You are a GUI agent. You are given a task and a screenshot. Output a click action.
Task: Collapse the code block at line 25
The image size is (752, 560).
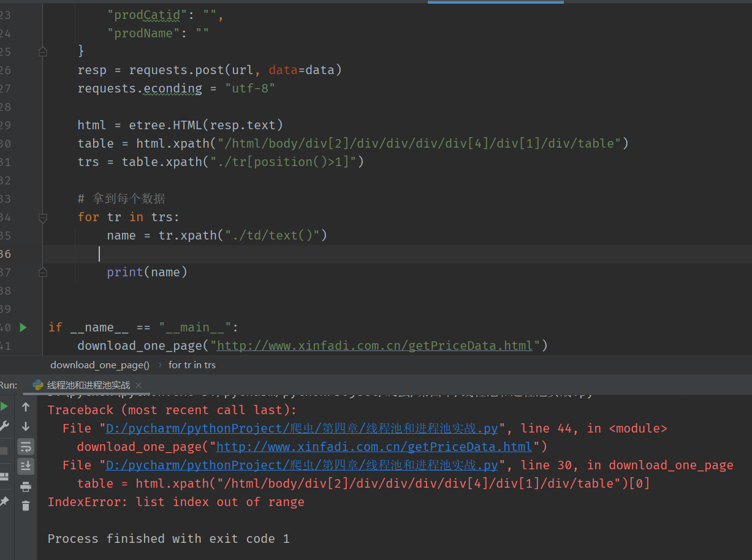[43, 51]
